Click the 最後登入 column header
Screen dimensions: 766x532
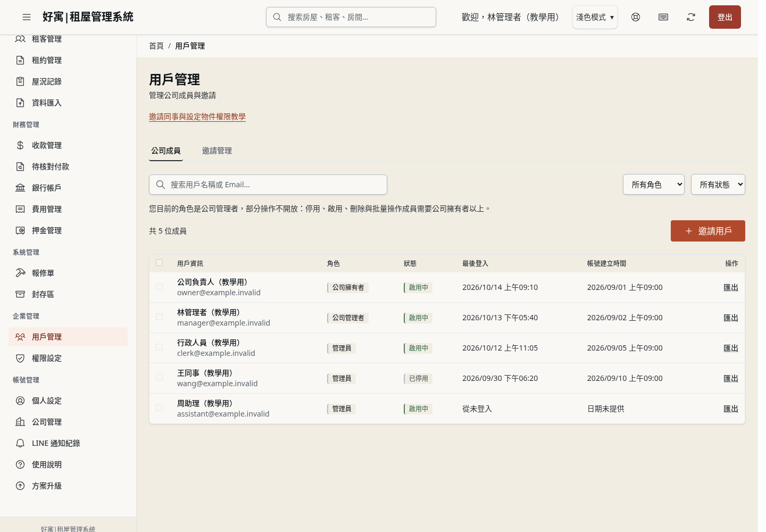(475, 263)
